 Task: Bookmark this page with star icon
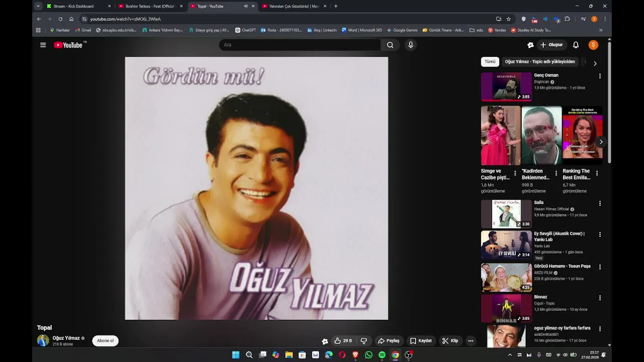tap(509, 19)
